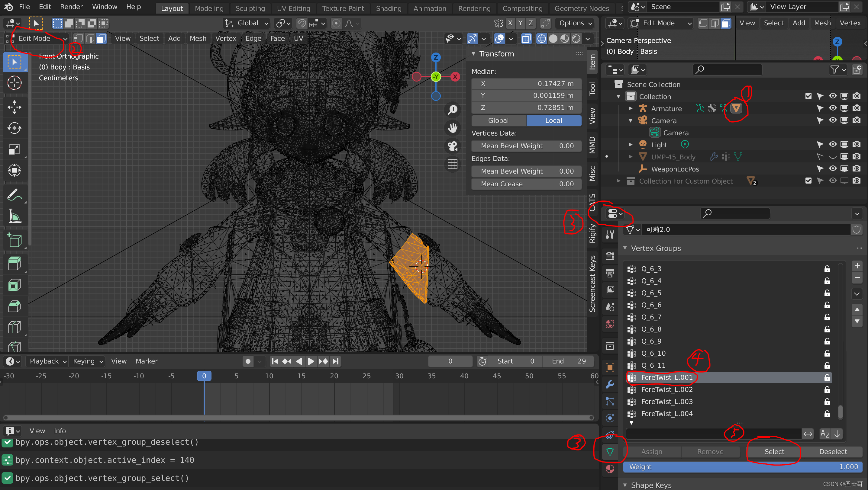868x490 pixels.
Task: Click the Select vertex group button
Action: 774,452
